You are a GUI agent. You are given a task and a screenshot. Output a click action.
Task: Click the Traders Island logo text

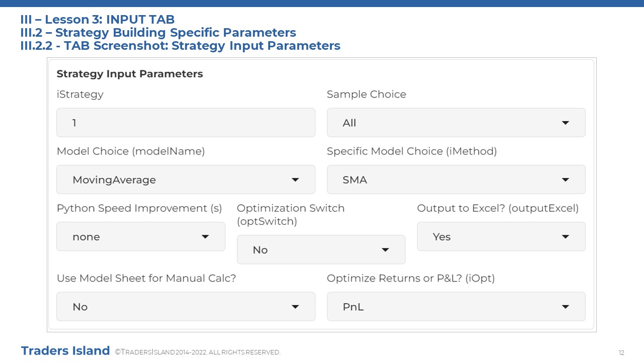tap(65, 350)
